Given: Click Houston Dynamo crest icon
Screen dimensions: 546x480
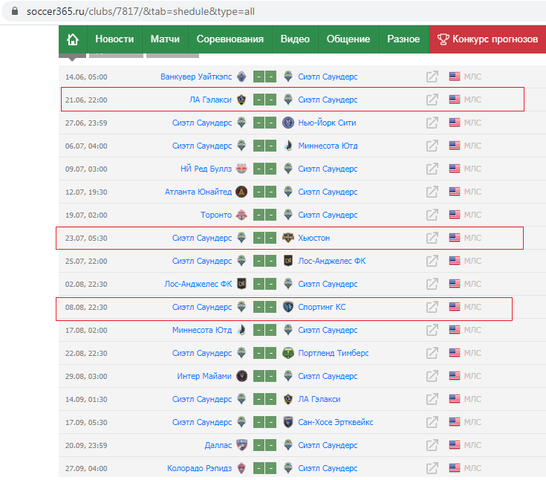Looking at the screenshot, I should coord(288,238).
